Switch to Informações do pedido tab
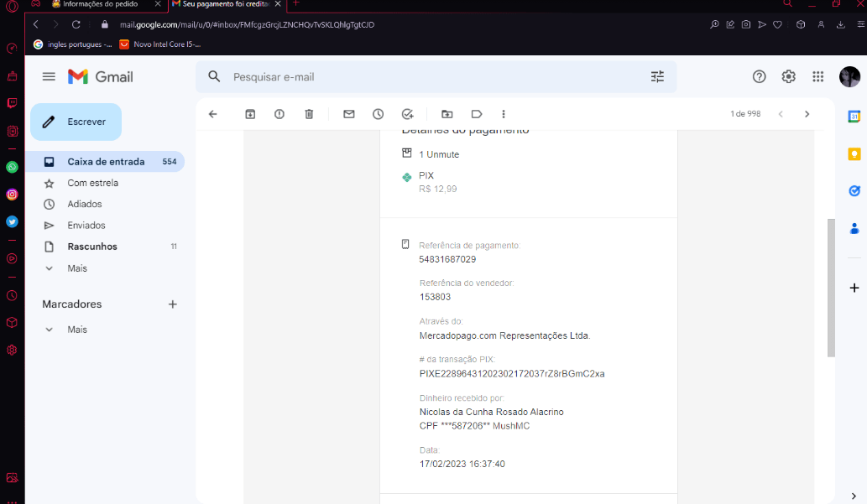This screenshot has height=504, width=867. tap(100, 4)
